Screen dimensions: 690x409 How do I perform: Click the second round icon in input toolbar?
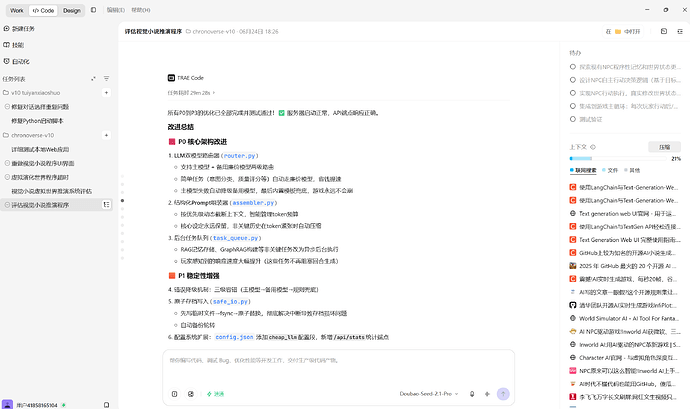click(x=191, y=394)
